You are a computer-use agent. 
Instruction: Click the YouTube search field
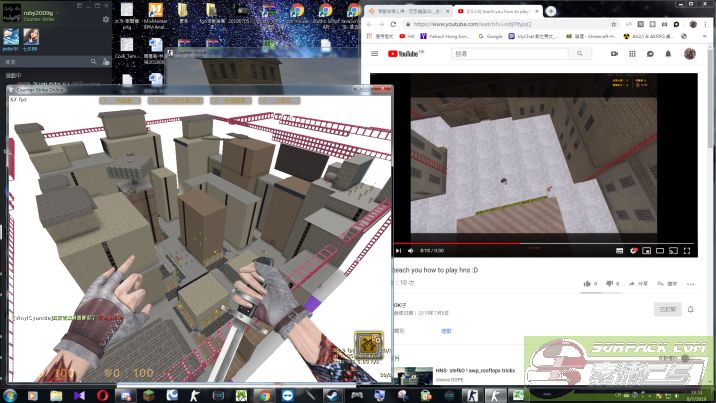[510, 53]
